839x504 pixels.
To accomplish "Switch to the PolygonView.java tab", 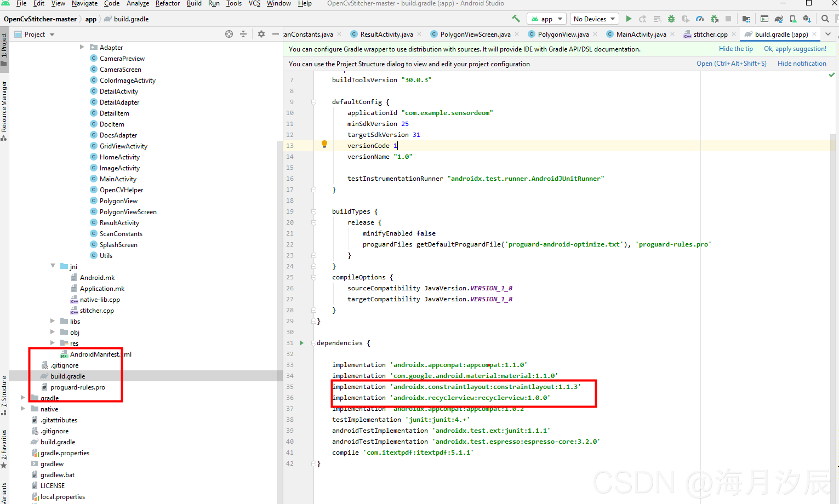I will pyautogui.click(x=563, y=34).
